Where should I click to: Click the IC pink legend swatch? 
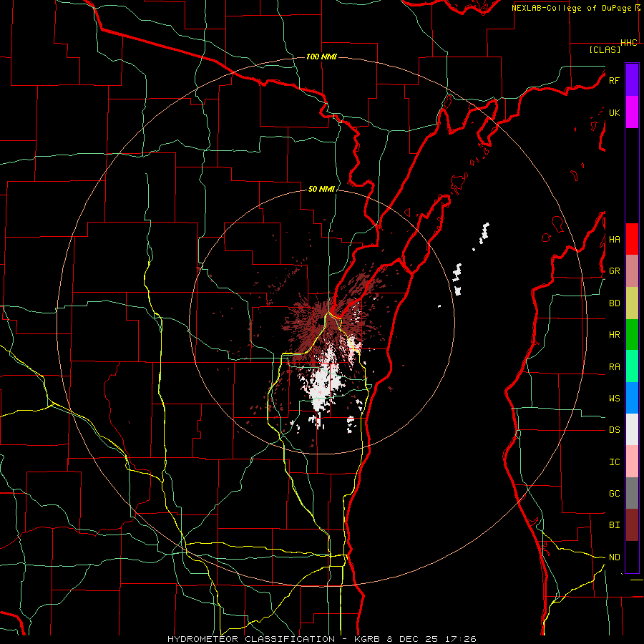coord(632,462)
